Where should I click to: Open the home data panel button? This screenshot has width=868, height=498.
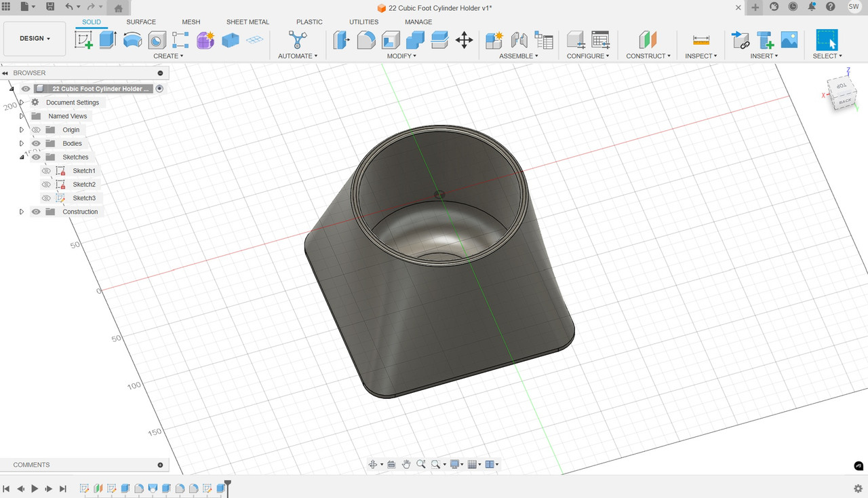click(118, 8)
